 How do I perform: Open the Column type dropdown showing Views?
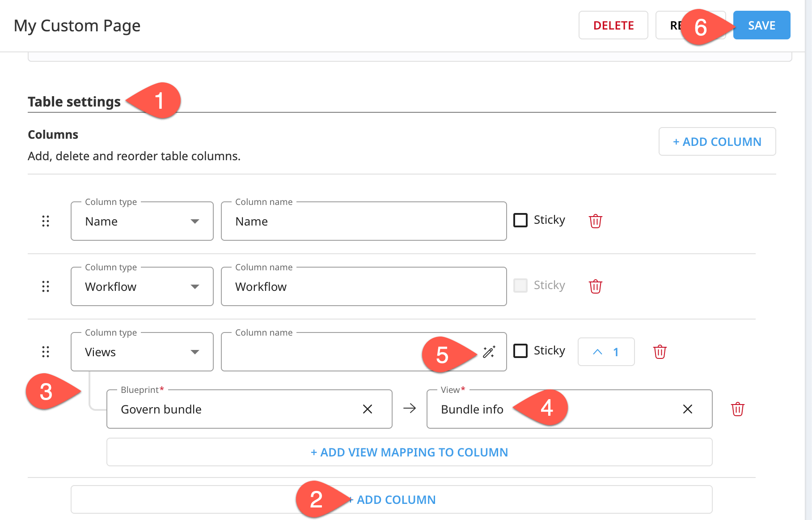click(x=142, y=352)
